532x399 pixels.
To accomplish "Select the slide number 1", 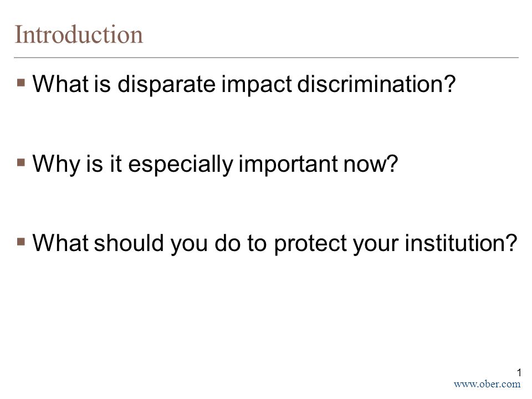I will [x=519, y=373].
